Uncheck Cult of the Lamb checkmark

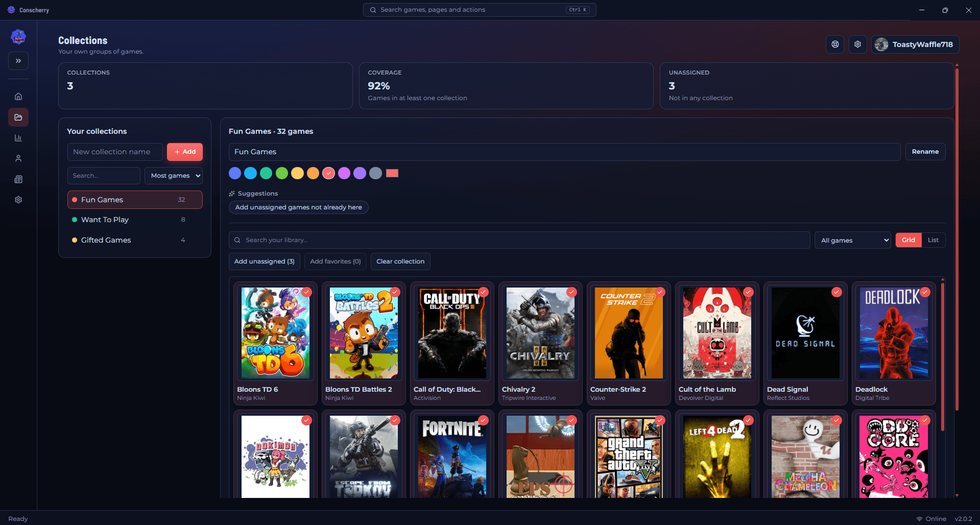[x=748, y=292]
